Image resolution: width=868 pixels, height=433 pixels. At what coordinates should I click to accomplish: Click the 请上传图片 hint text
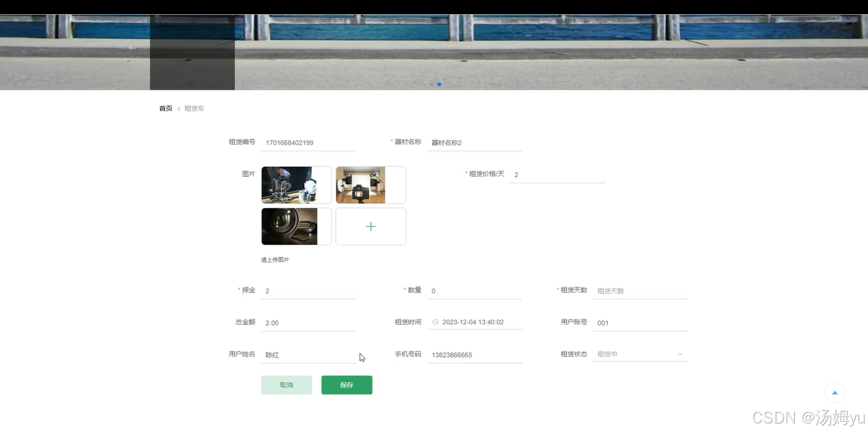point(275,260)
